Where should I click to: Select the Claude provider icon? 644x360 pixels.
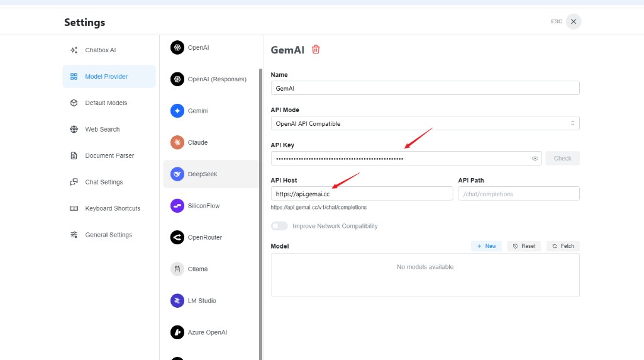177,142
